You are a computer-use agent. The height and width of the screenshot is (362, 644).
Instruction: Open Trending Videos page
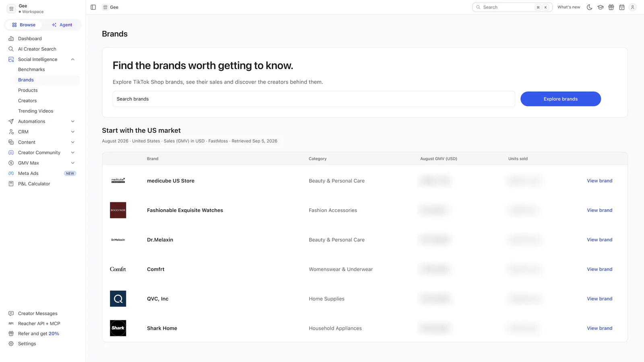coord(35,111)
